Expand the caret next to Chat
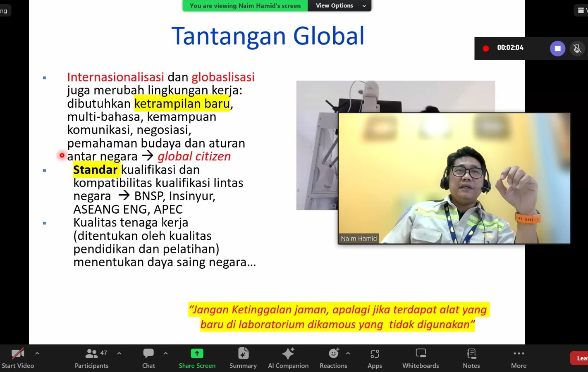Image resolution: width=588 pixels, height=372 pixels. tap(166, 353)
